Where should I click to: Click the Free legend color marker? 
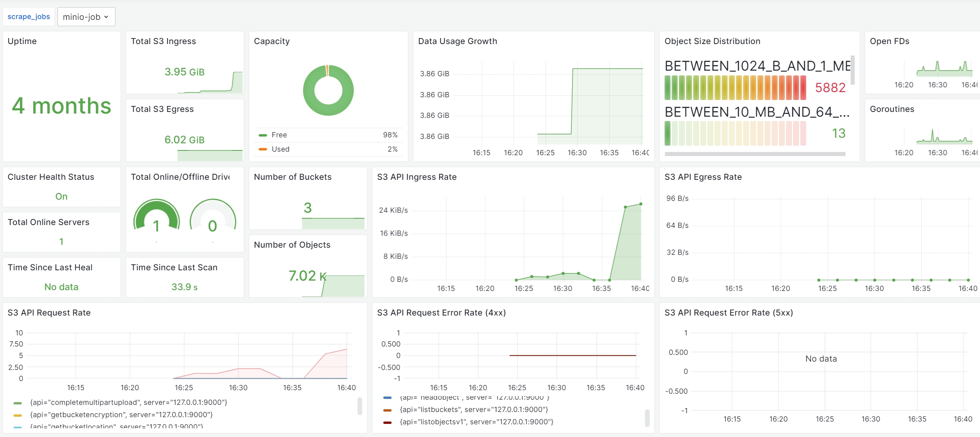(x=263, y=135)
